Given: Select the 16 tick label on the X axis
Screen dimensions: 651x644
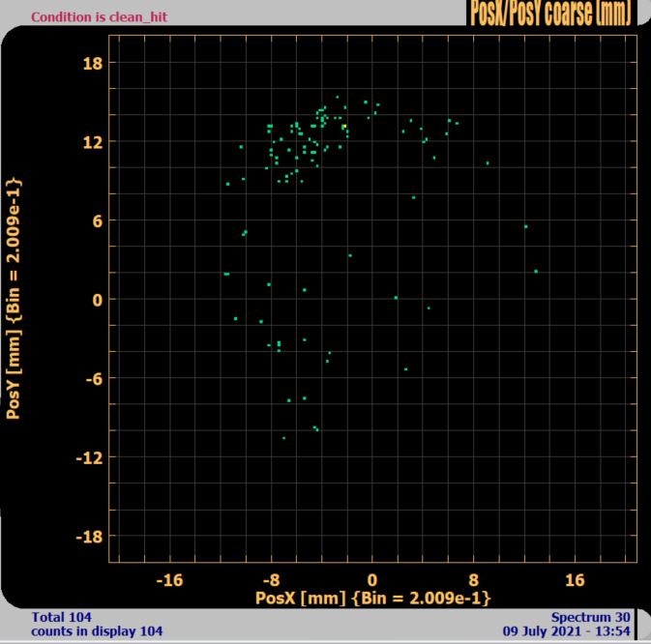Looking at the screenshot, I should pos(575,580).
